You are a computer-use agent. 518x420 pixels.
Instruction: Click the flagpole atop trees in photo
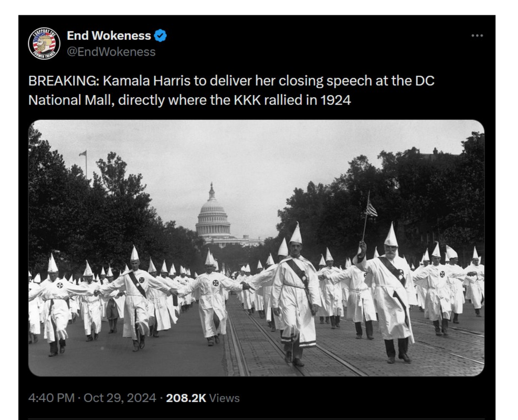pyautogui.click(x=84, y=164)
